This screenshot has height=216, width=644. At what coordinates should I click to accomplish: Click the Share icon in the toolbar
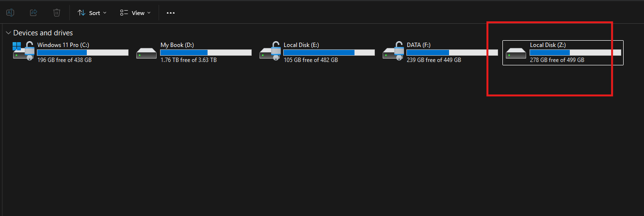[x=33, y=13]
